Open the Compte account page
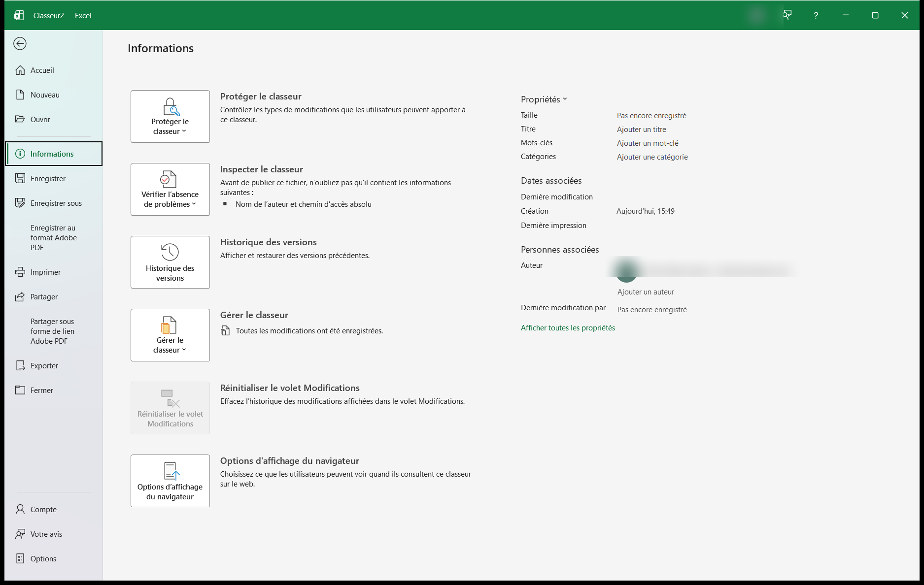Screen dimensions: 924x585 pyautogui.click(x=54, y=510)
